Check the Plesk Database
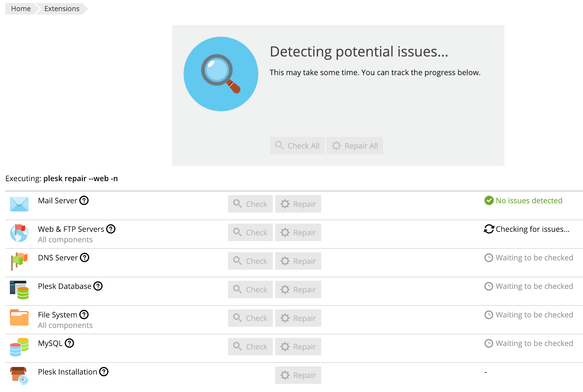 (x=250, y=289)
